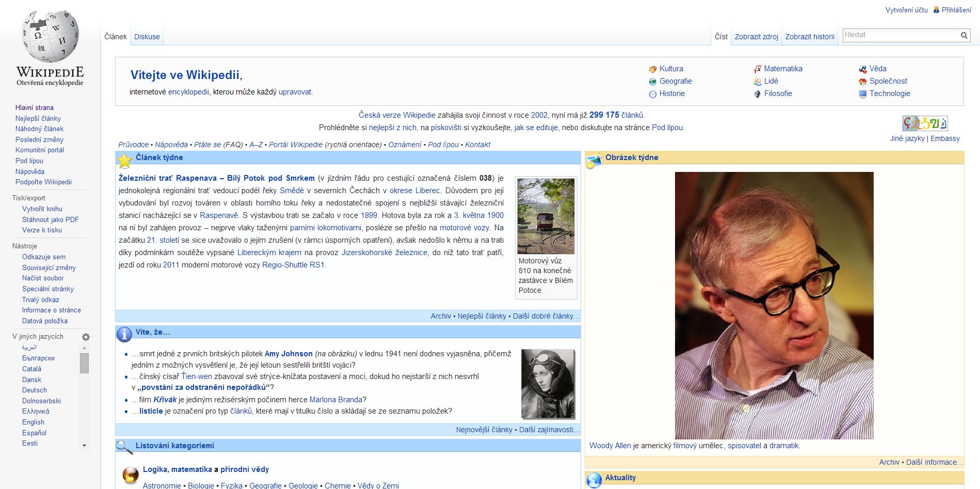Click the Technologie monitor icon

(x=863, y=94)
